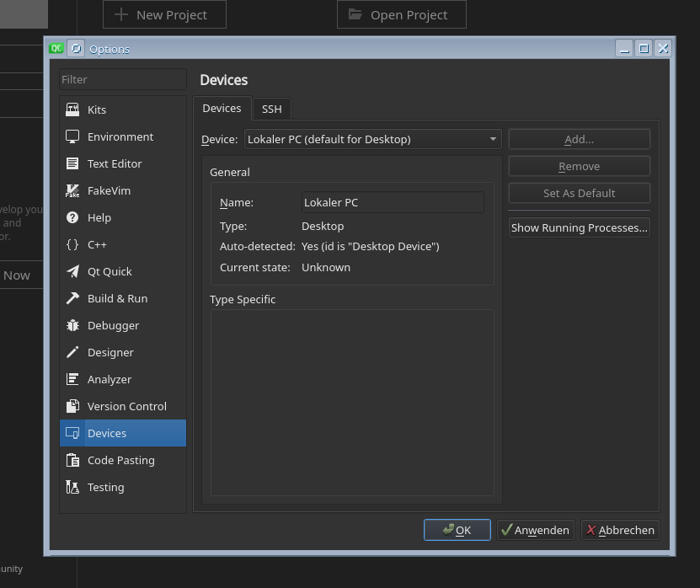The image size is (700, 588).
Task: Switch to the Devices tab
Action: click(x=222, y=108)
